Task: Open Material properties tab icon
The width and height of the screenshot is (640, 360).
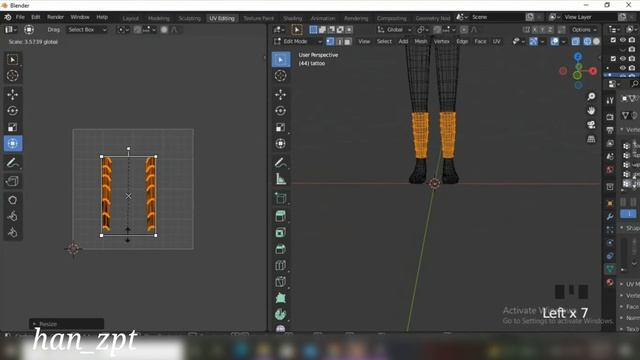Action: tap(610, 282)
